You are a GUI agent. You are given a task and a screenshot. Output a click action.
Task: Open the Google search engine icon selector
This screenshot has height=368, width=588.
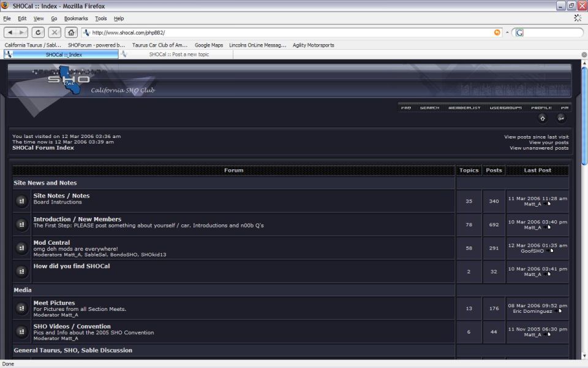coord(519,33)
